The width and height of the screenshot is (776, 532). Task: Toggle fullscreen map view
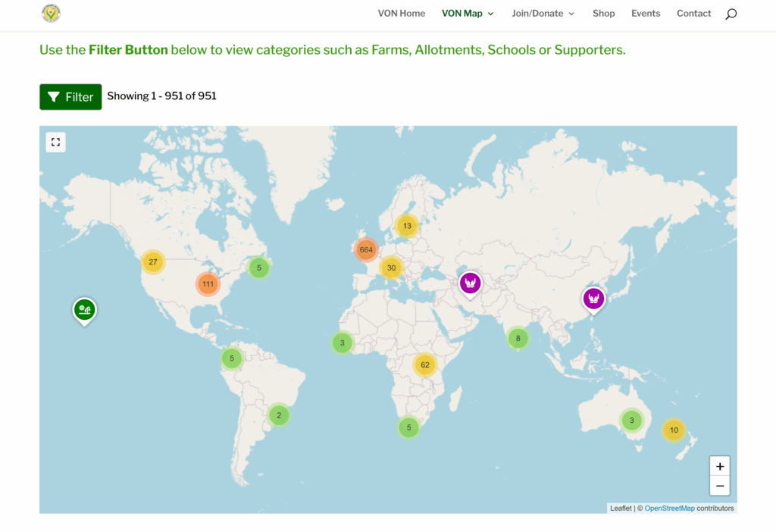click(55, 142)
